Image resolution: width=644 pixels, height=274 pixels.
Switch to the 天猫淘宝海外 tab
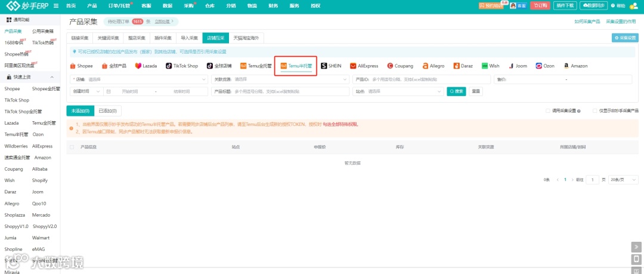tap(246, 38)
